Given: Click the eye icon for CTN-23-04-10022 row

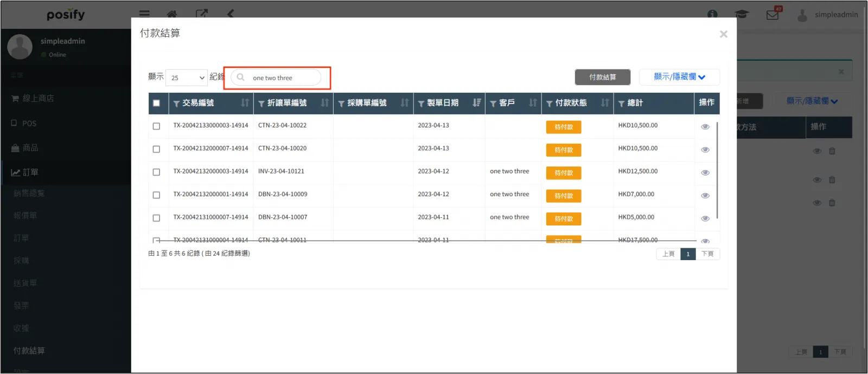Looking at the screenshot, I should pyautogui.click(x=705, y=127).
